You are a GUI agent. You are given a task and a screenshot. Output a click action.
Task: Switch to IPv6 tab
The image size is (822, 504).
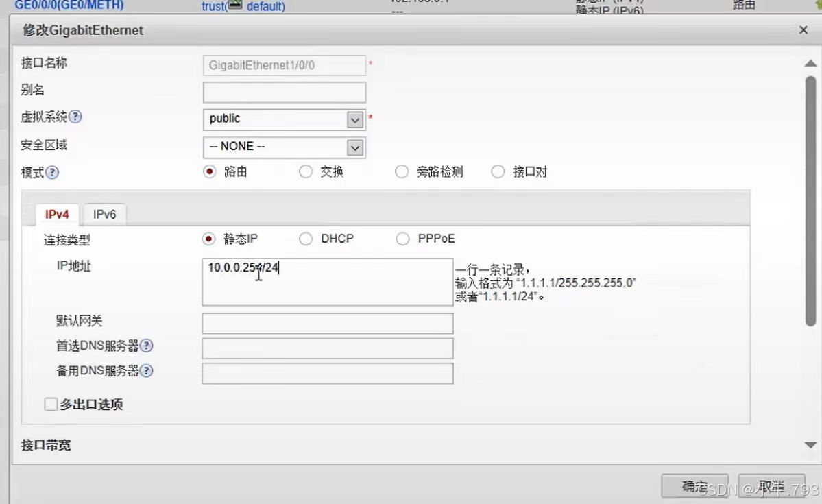(104, 215)
